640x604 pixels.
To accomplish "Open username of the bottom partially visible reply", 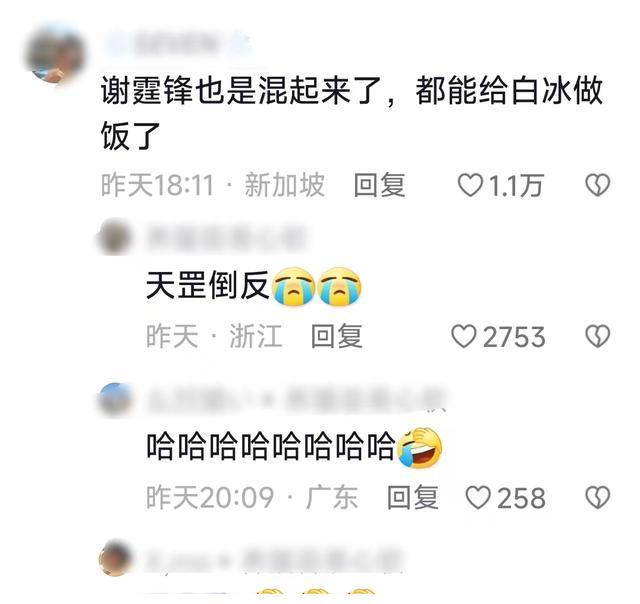I will 273,558.
